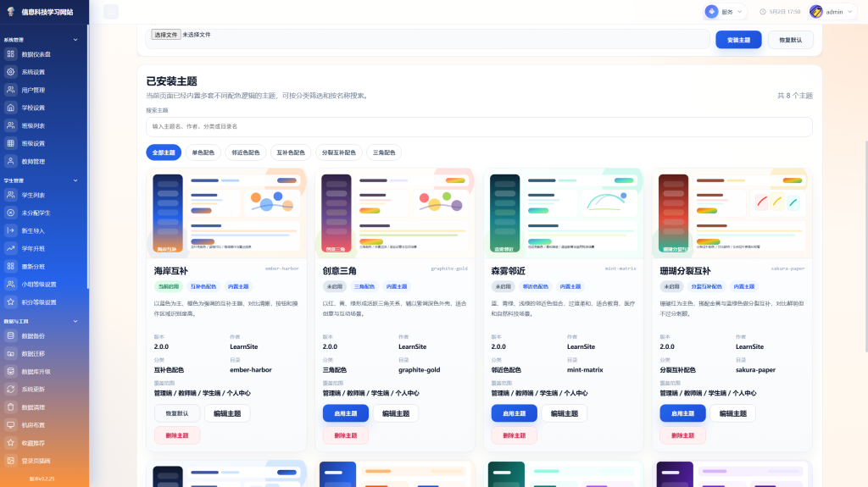Collapse the 学生管理 sidebar section
The width and height of the screenshot is (868, 487).
75,180
